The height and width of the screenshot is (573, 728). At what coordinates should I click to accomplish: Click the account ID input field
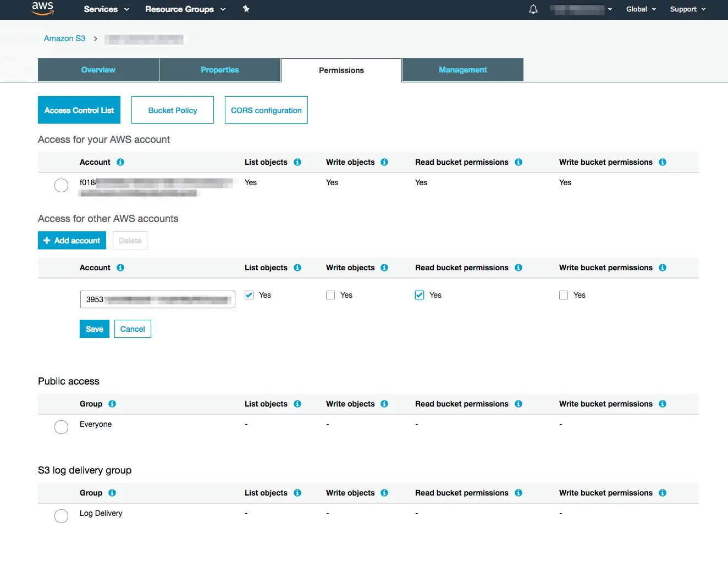coord(157,299)
